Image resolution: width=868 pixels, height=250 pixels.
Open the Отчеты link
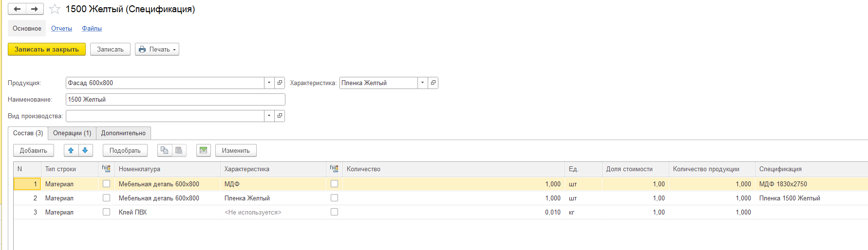[x=61, y=29]
